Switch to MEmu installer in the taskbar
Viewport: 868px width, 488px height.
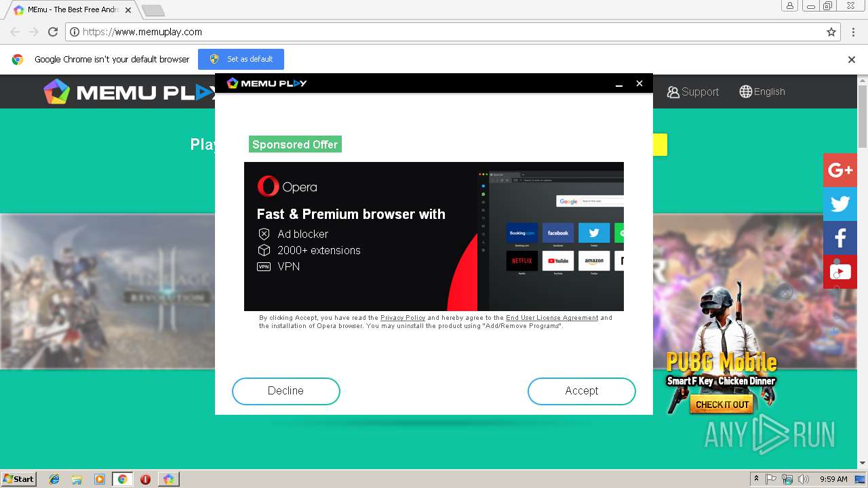[x=168, y=479]
